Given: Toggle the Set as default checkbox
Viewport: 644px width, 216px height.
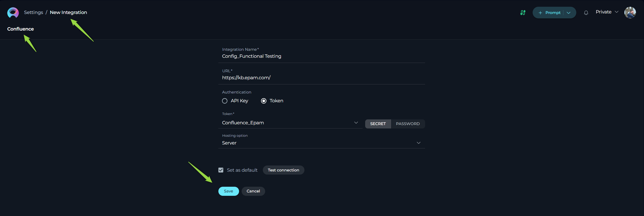Looking at the screenshot, I should click(221, 170).
